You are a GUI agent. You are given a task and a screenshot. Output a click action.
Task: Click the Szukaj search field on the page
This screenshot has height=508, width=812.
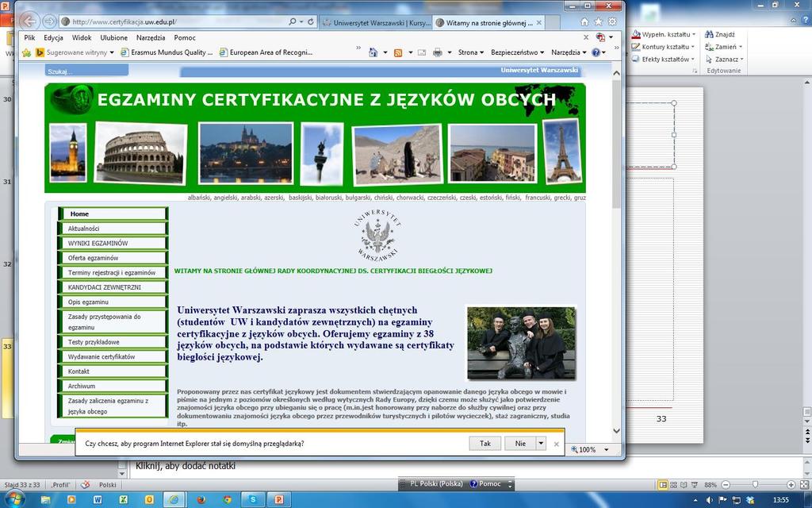click(x=86, y=71)
